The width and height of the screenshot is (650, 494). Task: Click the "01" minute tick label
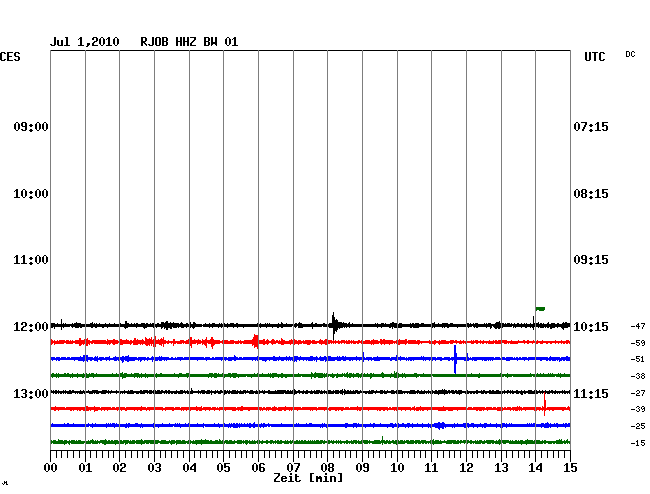85,468
